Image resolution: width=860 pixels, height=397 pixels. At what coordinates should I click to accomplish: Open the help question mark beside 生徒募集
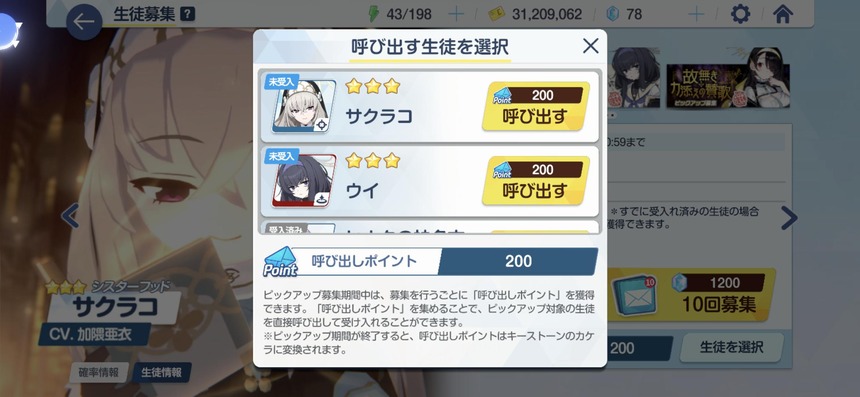coord(188,14)
